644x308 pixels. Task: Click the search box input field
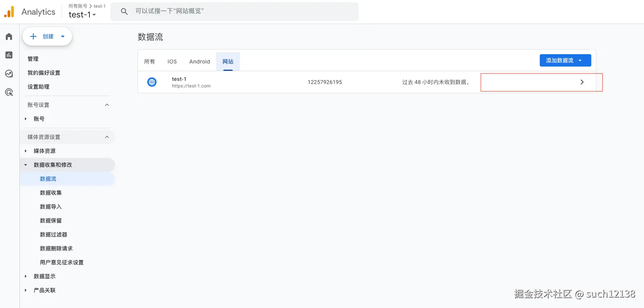point(234,12)
